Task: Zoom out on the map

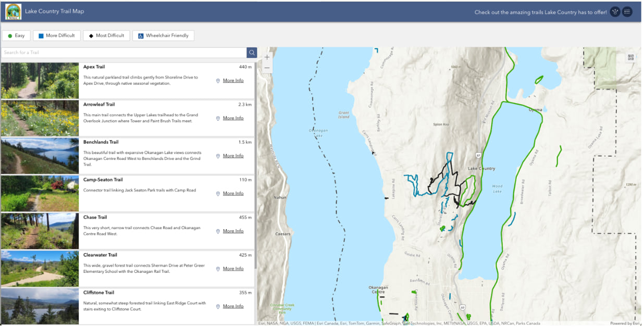Action: click(267, 68)
